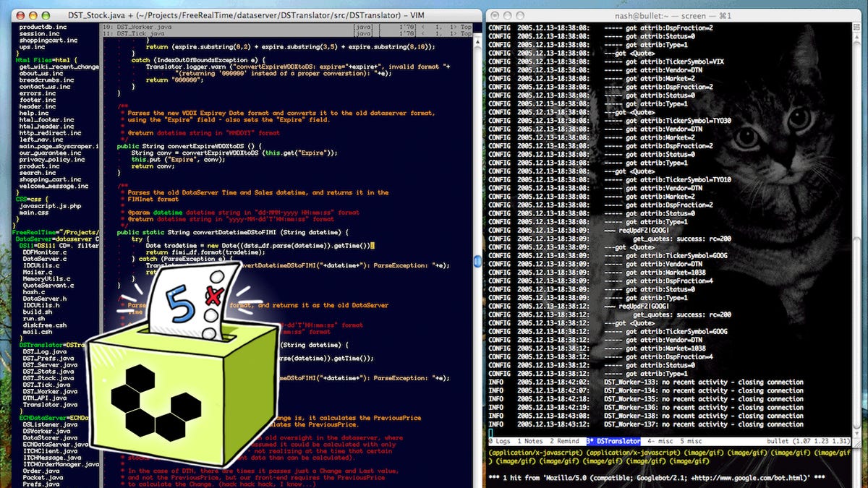Open product.inc in the file tree
868x488 pixels.
pos(41,166)
